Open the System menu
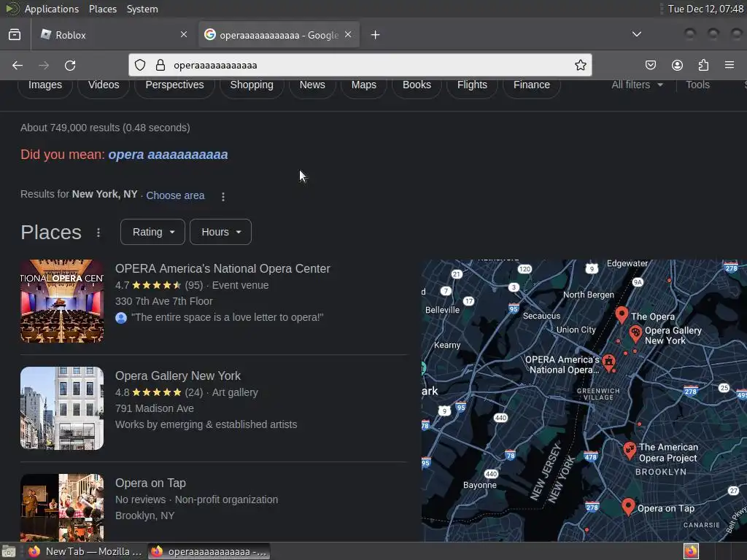 (x=142, y=9)
